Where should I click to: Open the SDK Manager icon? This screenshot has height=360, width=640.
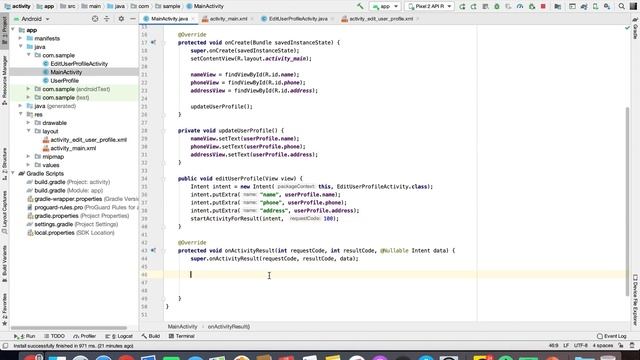(x=607, y=7)
